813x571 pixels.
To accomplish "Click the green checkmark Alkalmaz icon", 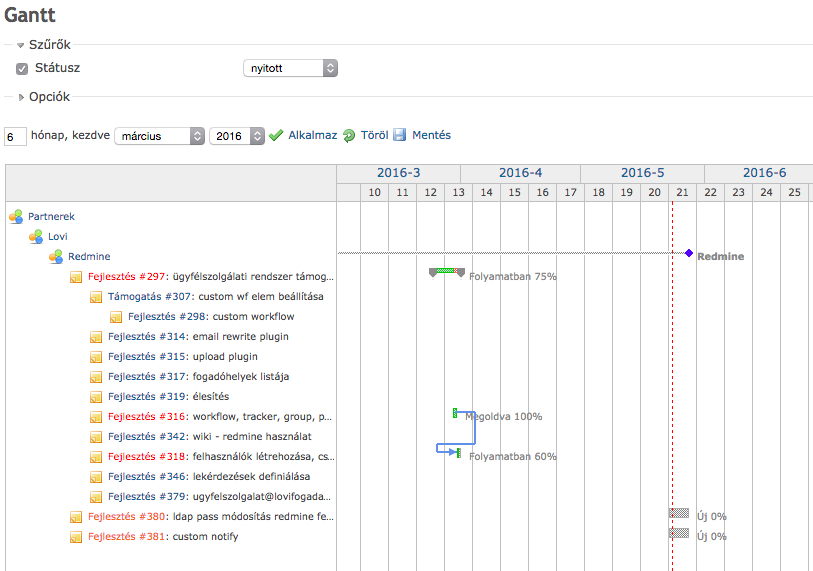I will coord(276,136).
